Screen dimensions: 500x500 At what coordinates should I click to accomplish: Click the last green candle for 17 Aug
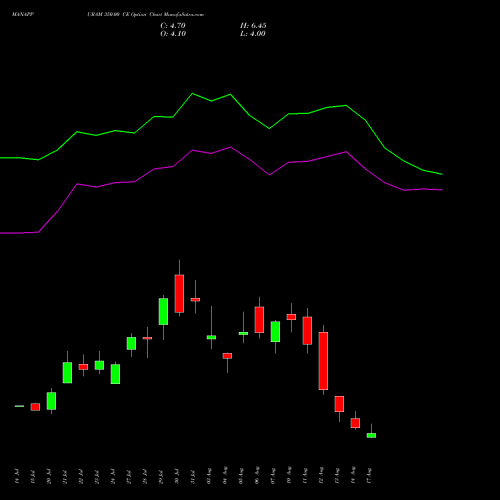tap(371, 435)
